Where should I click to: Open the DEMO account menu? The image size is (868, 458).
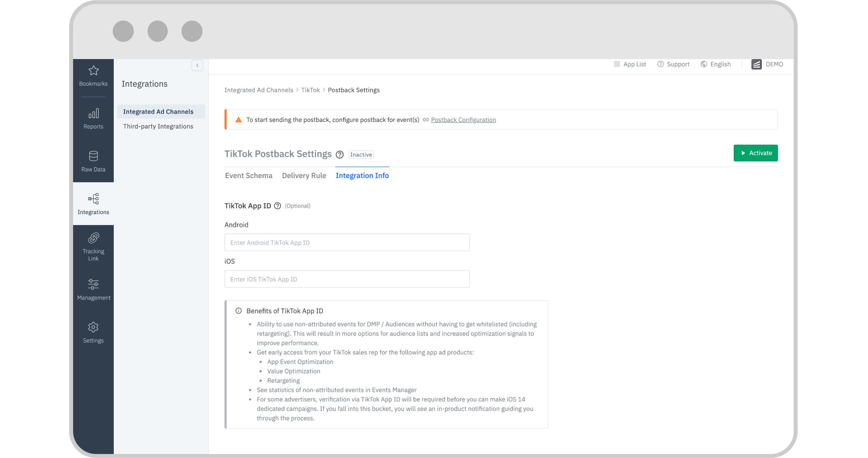point(767,64)
